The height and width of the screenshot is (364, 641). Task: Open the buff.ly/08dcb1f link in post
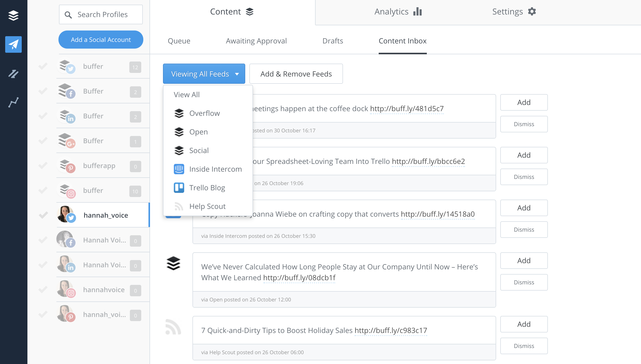[x=299, y=278]
